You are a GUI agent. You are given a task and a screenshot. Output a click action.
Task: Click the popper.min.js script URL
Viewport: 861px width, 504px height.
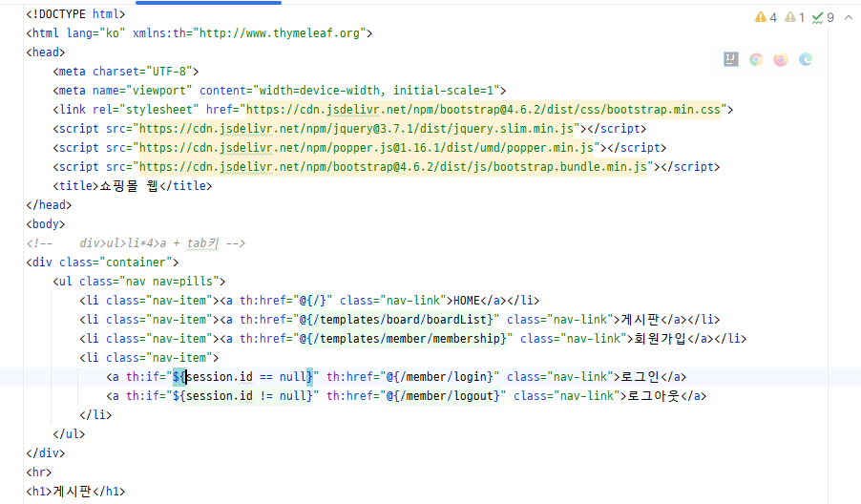click(367, 148)
